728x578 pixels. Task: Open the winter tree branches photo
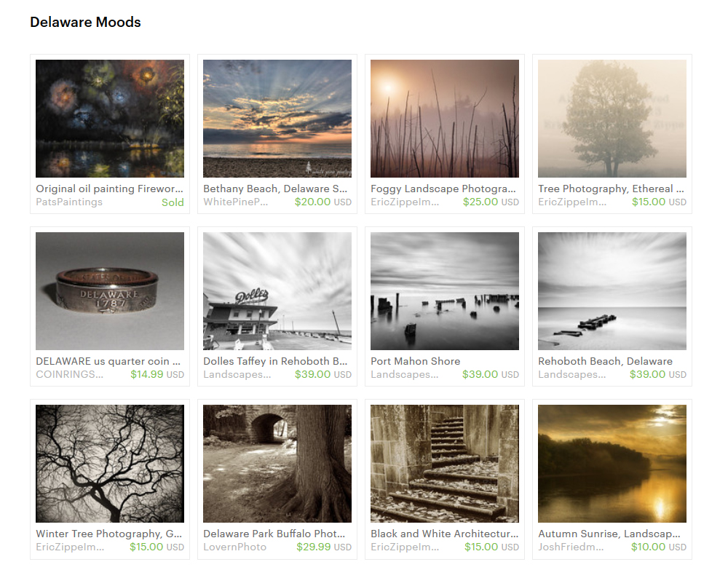pyautogui.click(x=110, y=464)
